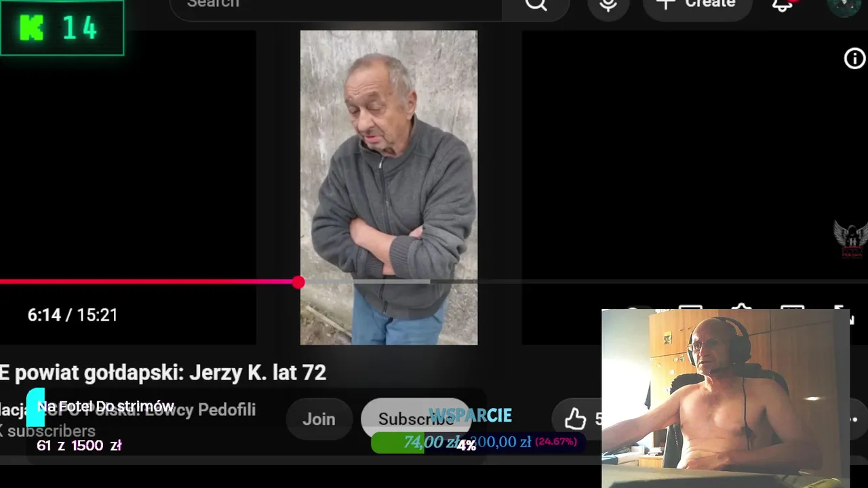
Task: Join the channel with the Join button
Action: (319, 419)
